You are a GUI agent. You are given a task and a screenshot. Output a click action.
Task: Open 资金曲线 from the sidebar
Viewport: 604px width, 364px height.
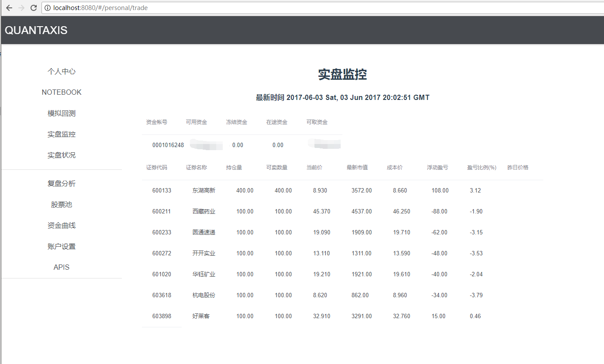pos(61,225)
